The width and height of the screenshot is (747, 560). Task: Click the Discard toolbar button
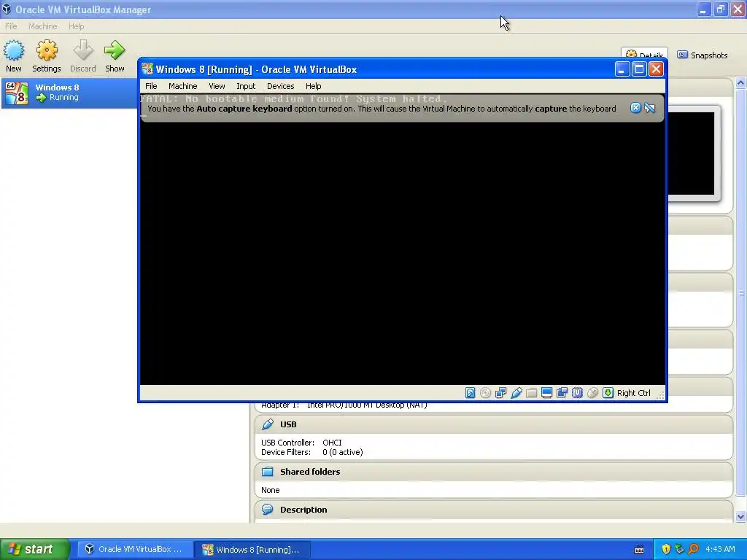(83, 56)
